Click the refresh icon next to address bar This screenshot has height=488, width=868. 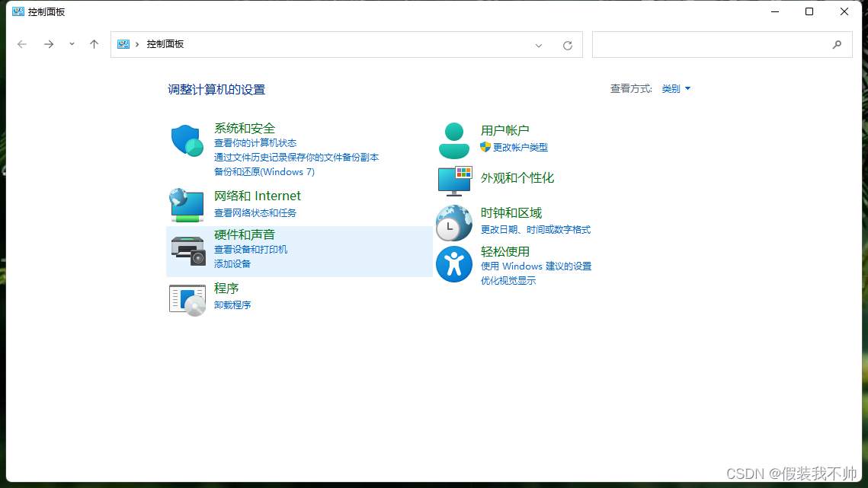[x=567, y=44]
